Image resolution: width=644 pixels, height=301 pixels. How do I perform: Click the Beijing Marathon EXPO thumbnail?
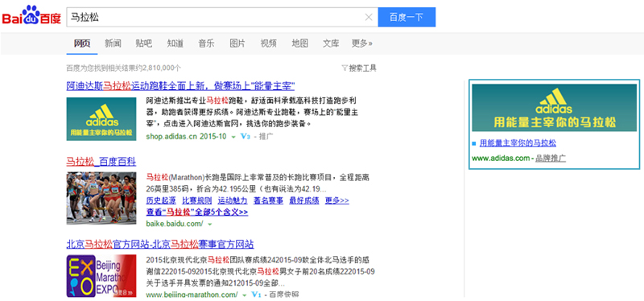(101, 276)
